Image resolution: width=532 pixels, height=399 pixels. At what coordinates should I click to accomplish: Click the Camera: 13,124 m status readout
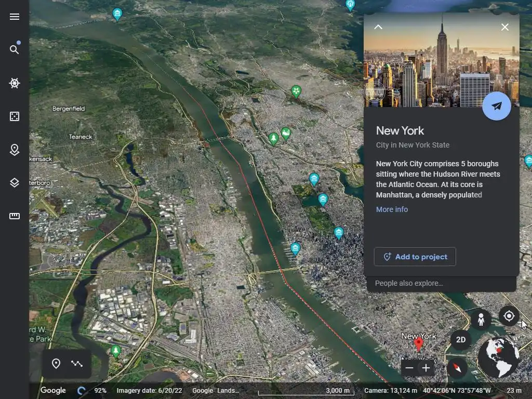pyautogui.click(x=391, y=391)
